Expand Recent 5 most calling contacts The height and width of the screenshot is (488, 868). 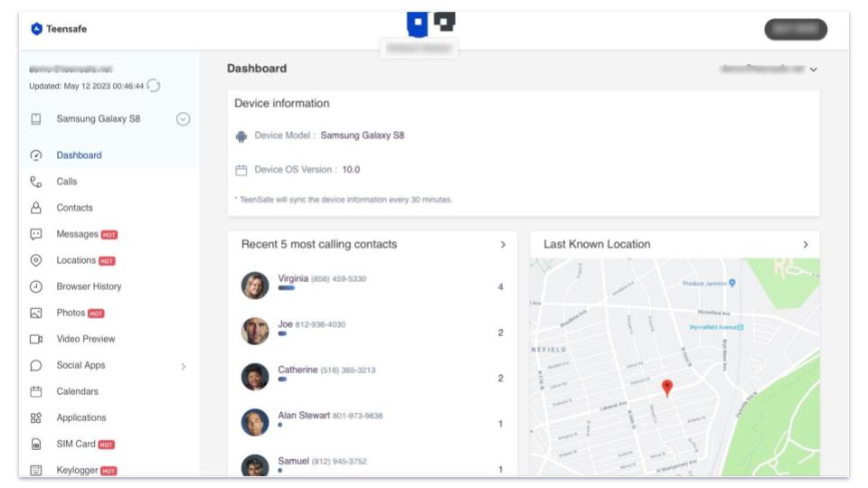503,245
